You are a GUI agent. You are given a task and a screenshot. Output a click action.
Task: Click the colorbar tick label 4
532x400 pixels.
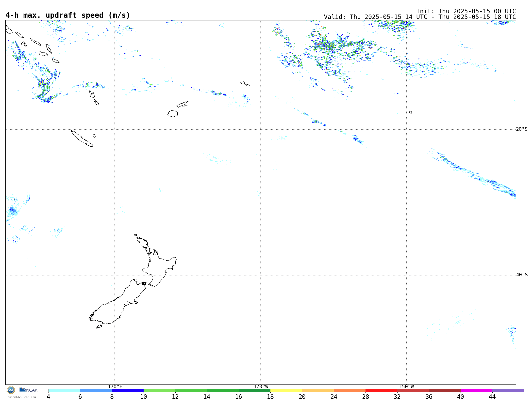[x=49, y=397]
